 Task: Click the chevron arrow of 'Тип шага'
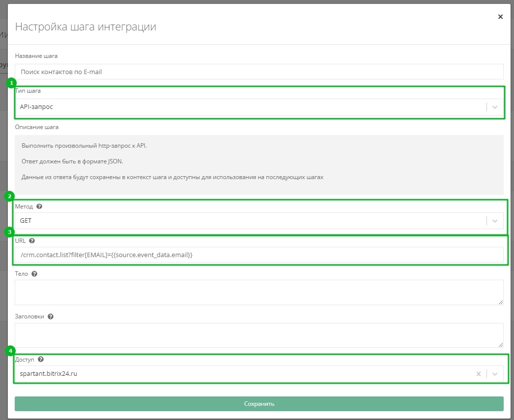point(495,107)
